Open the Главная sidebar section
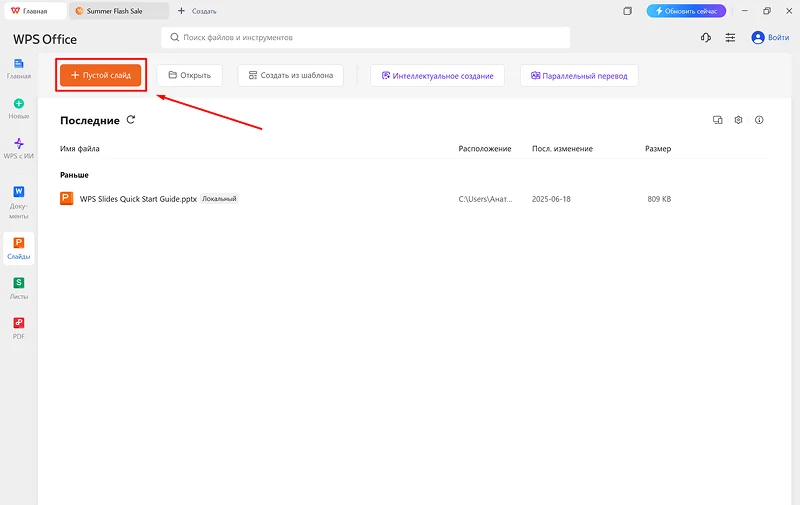This screenshot has width=800, height=505. (19, 68)
